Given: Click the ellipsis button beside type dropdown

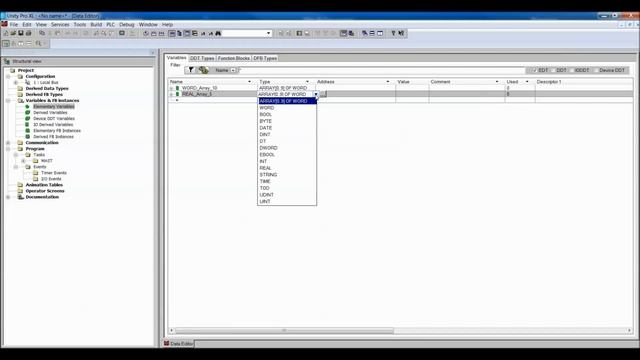Looking at the screenshot, I should pos(323,94).
